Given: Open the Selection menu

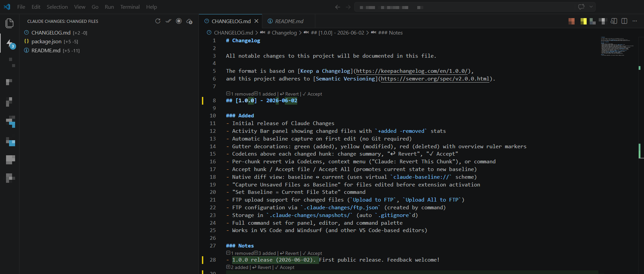Looking at the screenshot, I should tap(57, 7).
